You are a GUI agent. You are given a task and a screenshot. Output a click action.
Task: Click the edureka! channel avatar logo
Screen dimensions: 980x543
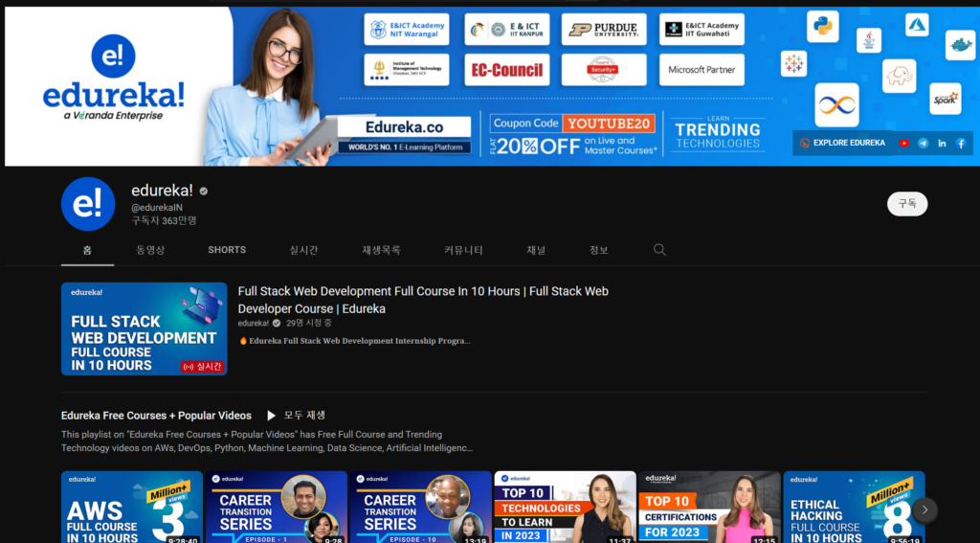pyautogui.click(x=88, y=204)
